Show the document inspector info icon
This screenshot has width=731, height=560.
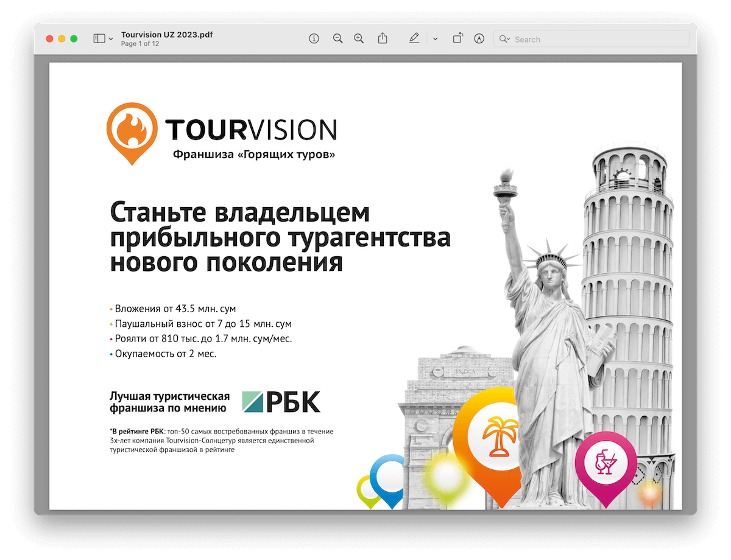[x=314, y=39]
